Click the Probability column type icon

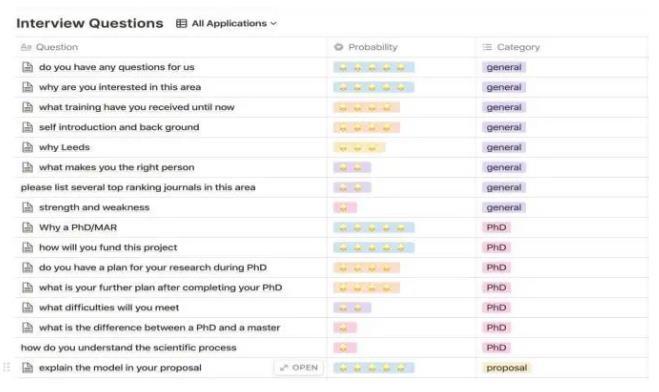tap(338, 47)
